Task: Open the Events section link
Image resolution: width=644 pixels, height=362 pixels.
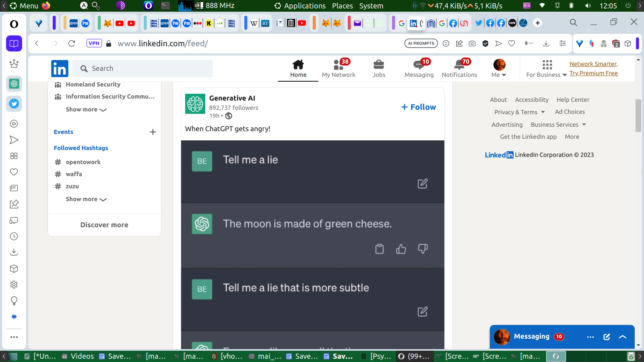Action: point(64,132)
